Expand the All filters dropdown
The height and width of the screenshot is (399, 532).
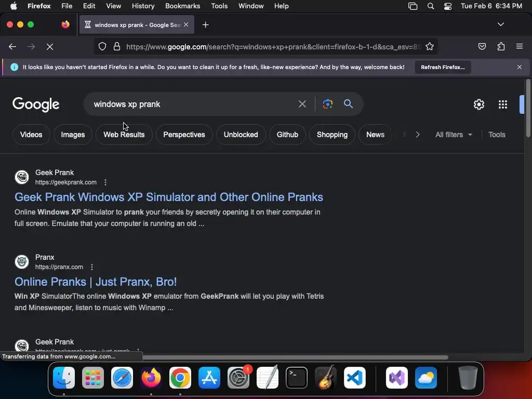(454, 135)
